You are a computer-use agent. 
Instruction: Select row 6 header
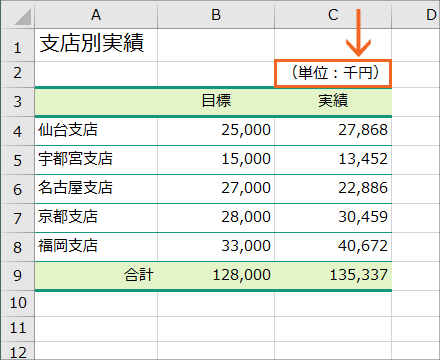(17, 189)
